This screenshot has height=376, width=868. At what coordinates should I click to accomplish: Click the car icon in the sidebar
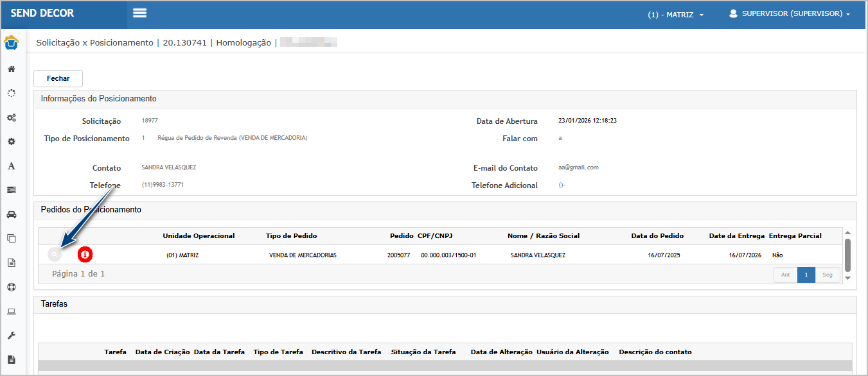tap(12, 214)
